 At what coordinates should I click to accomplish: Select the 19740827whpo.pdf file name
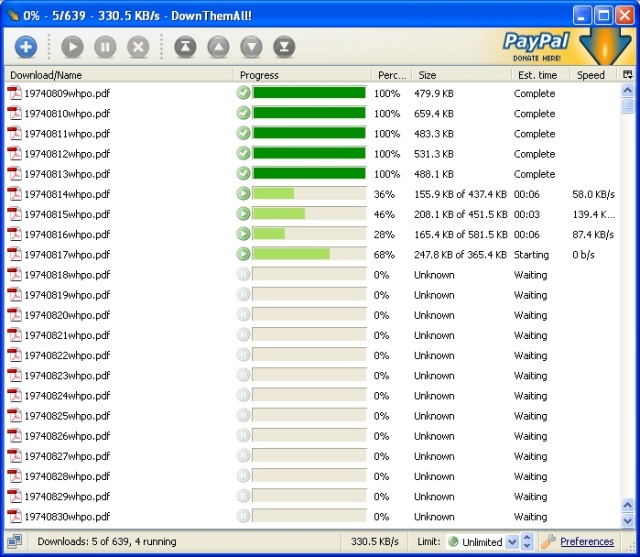coord(67,456)
